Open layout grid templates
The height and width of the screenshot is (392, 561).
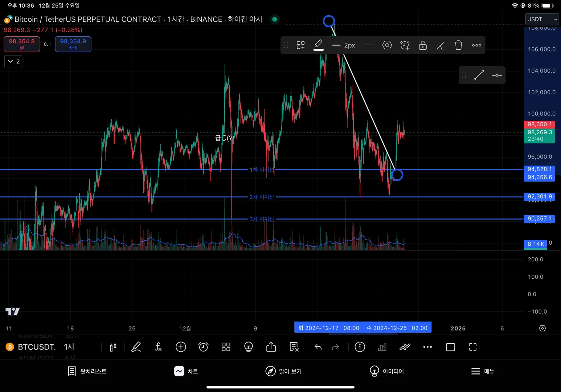tap(226, 347)
